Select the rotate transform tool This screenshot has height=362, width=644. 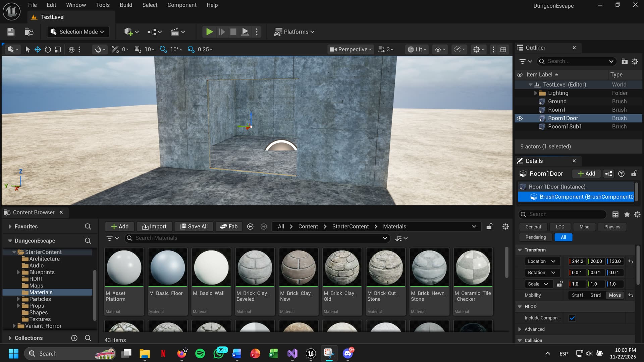[x=48, y=50]
